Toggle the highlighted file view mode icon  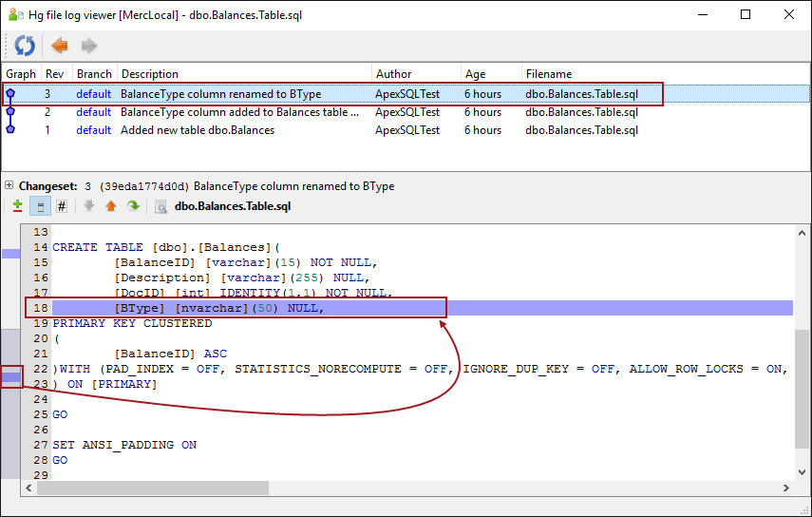pos(40,205)
